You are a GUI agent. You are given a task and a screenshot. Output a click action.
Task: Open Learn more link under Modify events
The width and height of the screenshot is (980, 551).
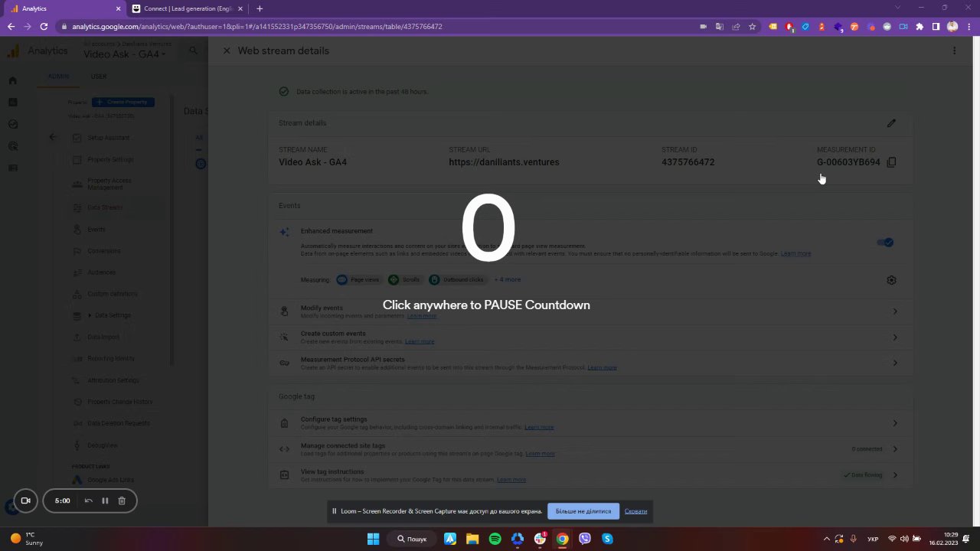(x=422, y=316)
